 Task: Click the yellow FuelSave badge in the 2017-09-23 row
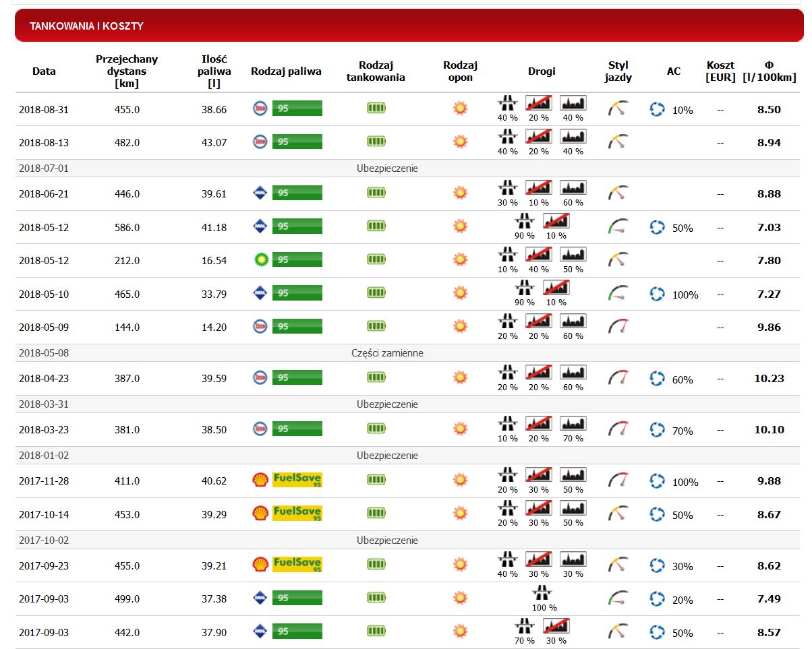point(297,564)
